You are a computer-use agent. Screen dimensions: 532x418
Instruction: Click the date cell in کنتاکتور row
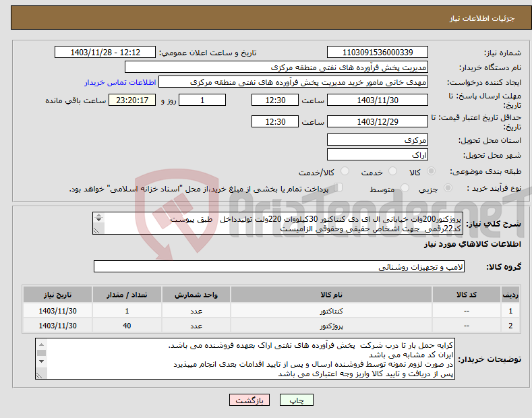point(57,311)
